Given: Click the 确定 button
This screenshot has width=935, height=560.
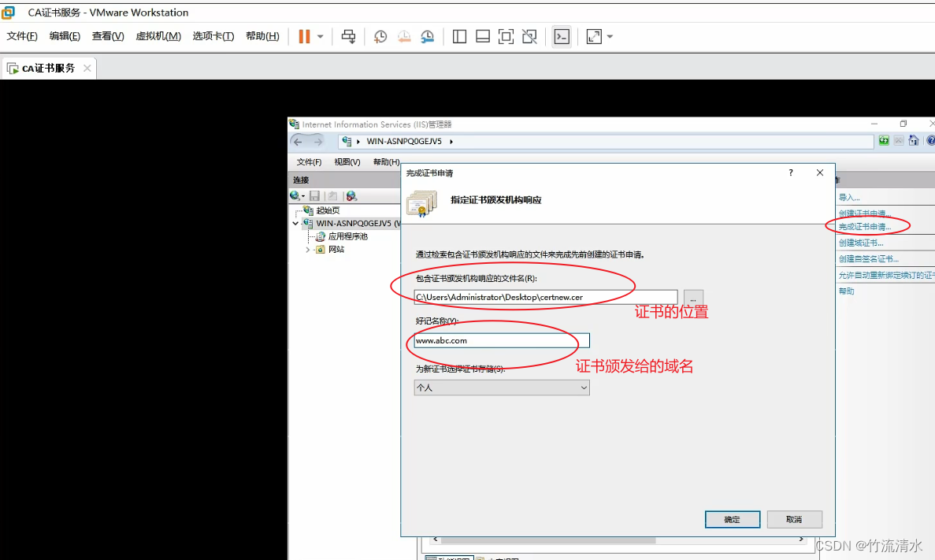Looking at the screenshot, I should pyautogui.click(x=733, y=520).
